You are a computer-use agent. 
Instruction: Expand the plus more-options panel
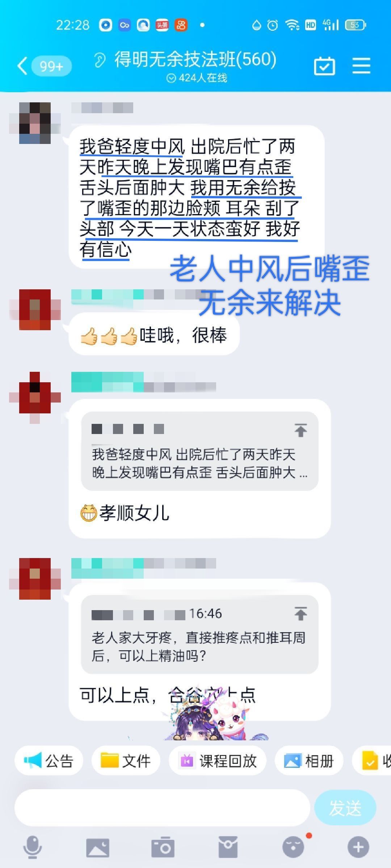pyautogui.click(x=358, y=847)
